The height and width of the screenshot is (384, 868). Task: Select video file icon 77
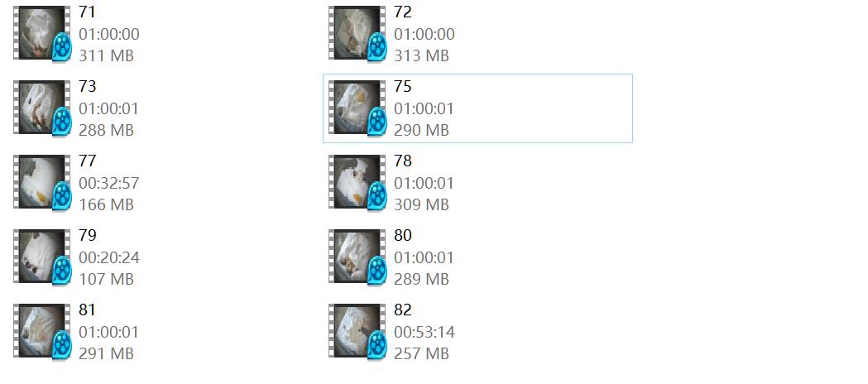click(x=42, y=182)
